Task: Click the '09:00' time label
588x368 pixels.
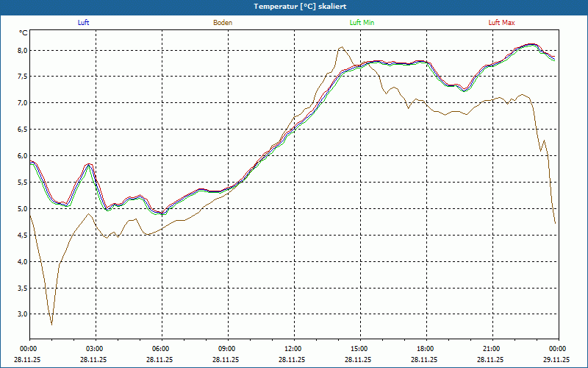Action: pyautogui.click(x=226, y=349)
